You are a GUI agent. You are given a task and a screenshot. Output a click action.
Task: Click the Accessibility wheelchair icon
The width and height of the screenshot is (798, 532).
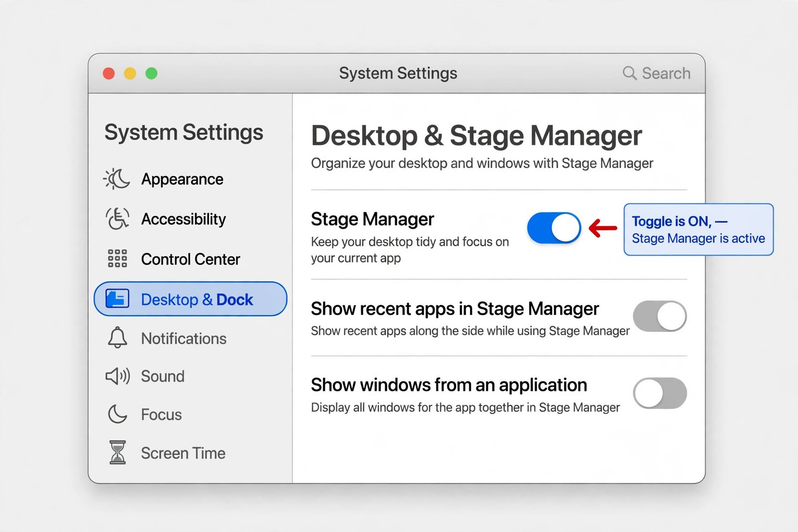point(118,219)
